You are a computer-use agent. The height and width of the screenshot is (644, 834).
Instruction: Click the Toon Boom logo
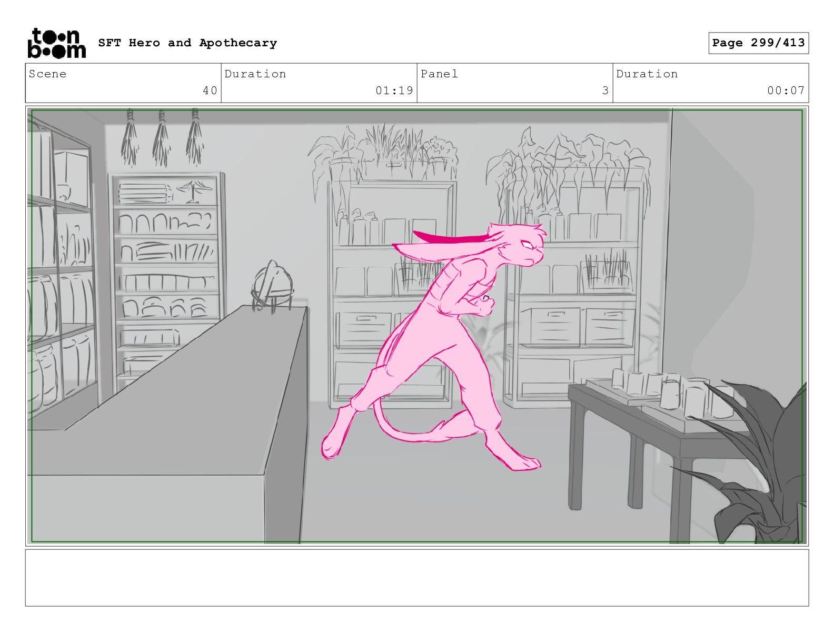tap(56, 43)
